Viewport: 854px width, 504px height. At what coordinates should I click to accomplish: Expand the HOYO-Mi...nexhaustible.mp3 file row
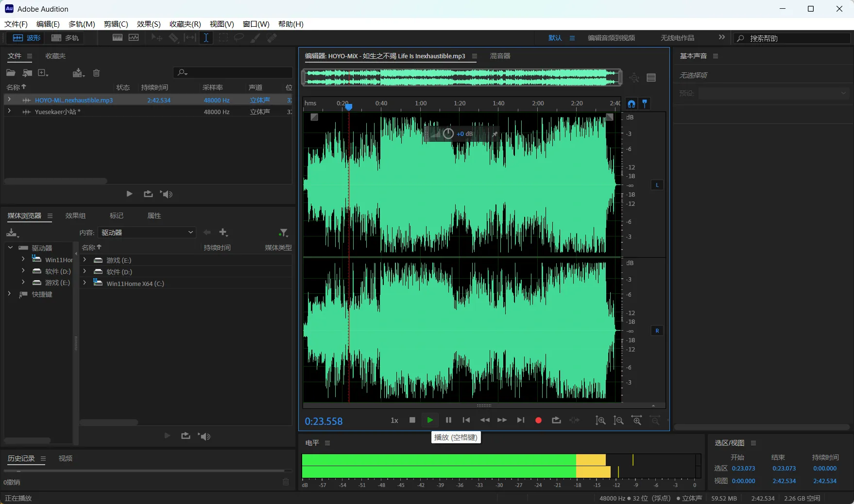(9, 100)
